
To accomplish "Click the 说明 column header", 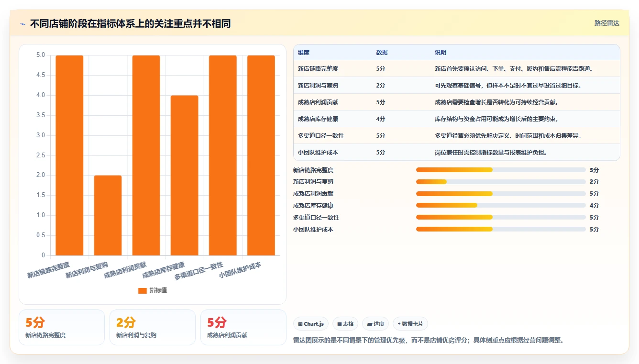I will [441, 53].
